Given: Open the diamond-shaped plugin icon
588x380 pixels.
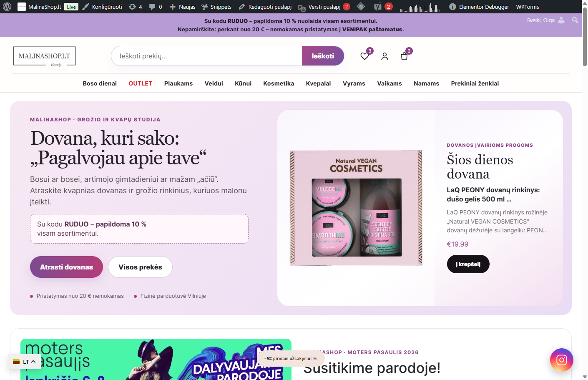Looking at the screenshot, I should tap(361, 7).
